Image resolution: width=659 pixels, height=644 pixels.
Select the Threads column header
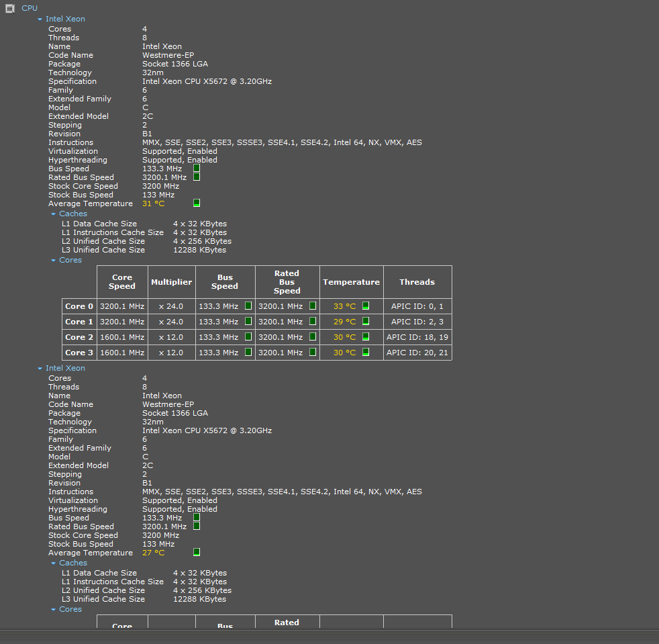417,282
